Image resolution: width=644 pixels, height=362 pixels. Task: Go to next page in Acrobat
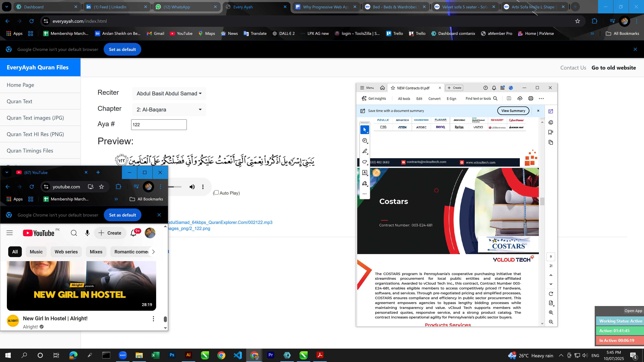click(551, 284)
